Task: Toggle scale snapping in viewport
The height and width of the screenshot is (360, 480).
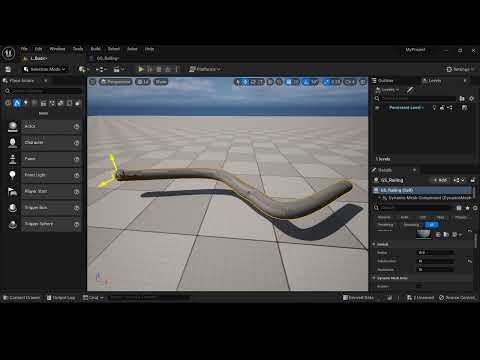Action: tap(327, 82)
